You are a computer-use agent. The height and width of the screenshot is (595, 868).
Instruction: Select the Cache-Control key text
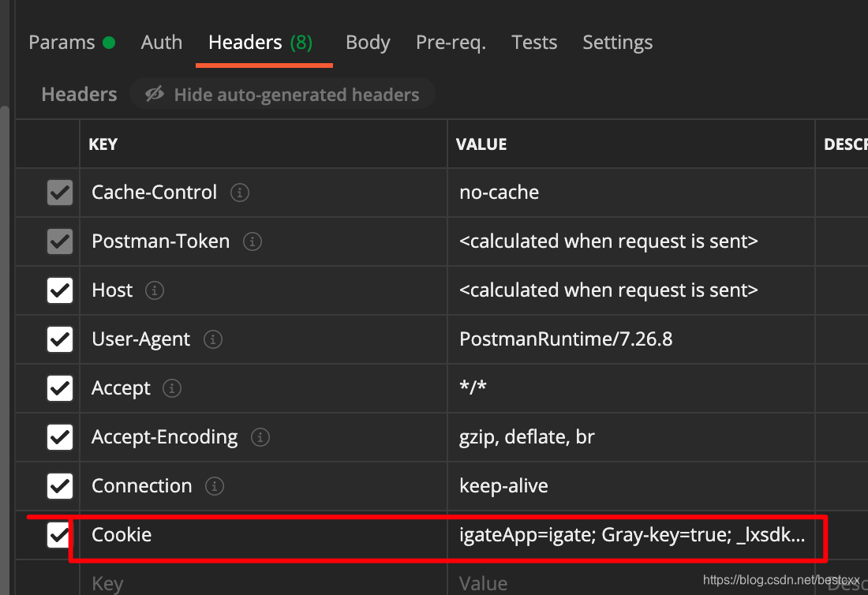(x=155, y=193)
